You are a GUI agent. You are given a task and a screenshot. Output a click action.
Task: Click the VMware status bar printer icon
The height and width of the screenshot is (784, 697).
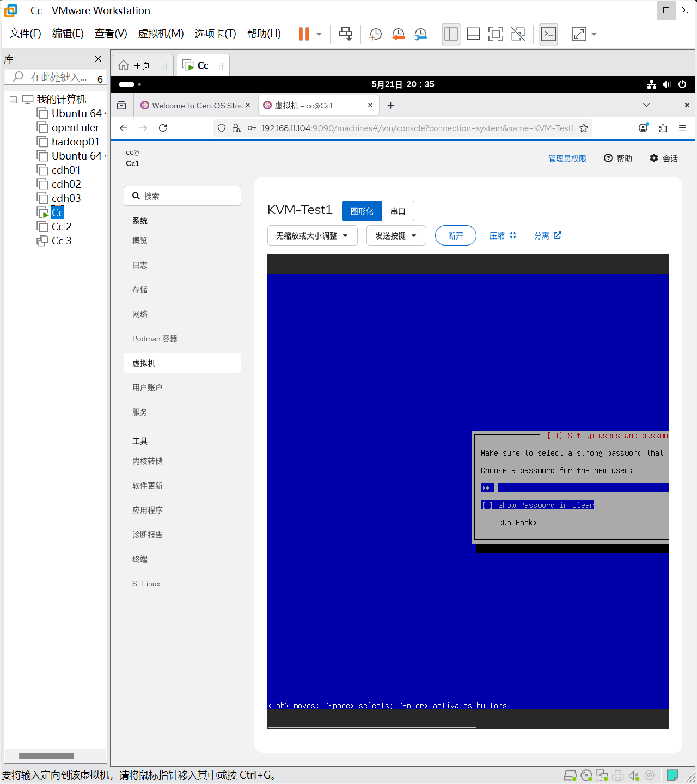coord(618,775)
